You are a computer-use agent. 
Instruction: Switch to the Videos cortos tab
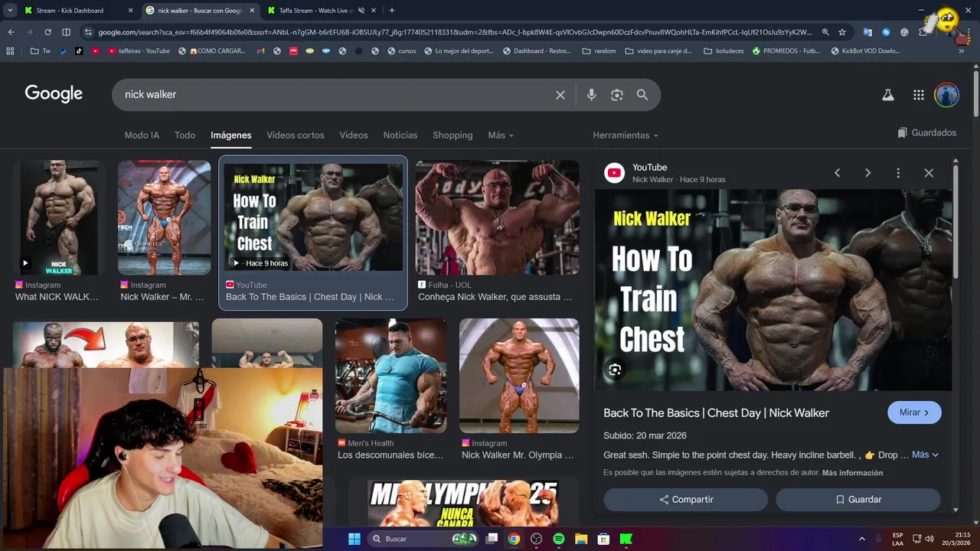click(296, 135)
